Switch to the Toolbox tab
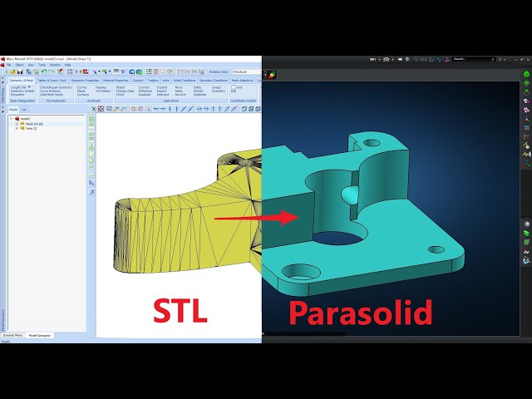532x399 pixels. tap(153, 81)
